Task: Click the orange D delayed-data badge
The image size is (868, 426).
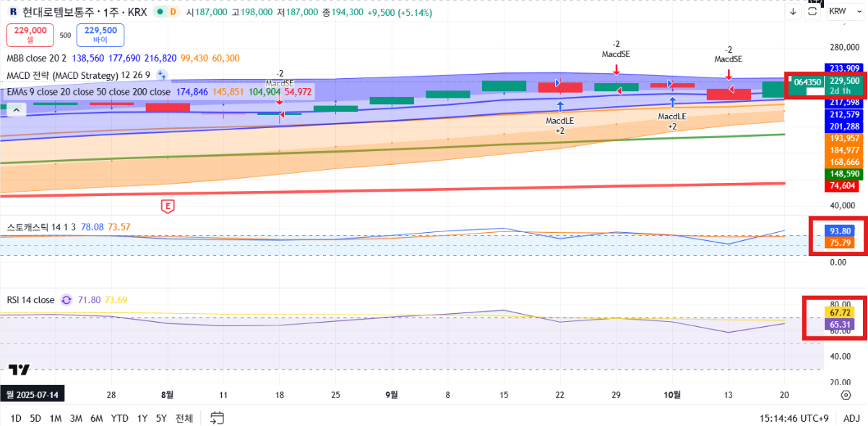Action: [173, 12]
